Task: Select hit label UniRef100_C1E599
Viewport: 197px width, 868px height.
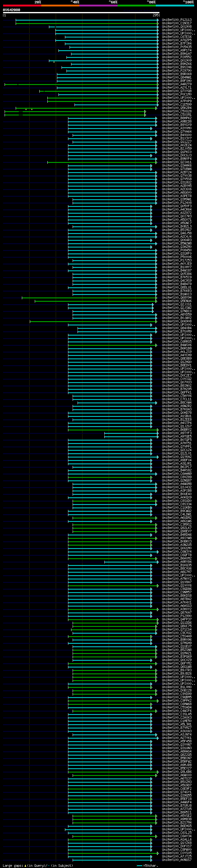Action: [177, 104]
